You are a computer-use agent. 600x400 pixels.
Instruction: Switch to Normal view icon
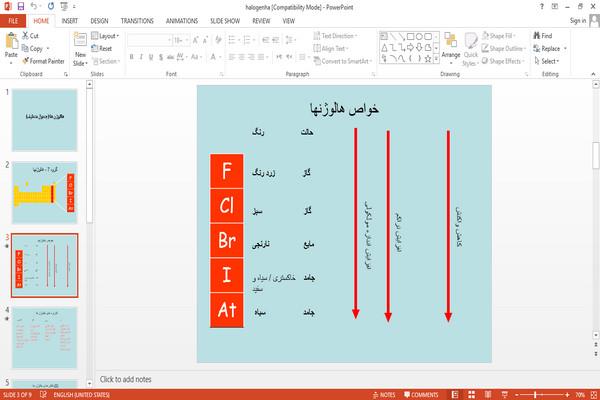pos(455,395)
